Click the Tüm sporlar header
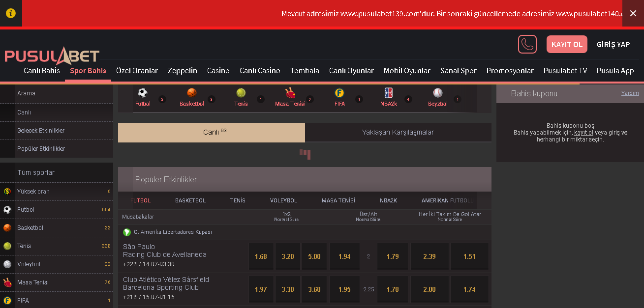 coord(57,172)
